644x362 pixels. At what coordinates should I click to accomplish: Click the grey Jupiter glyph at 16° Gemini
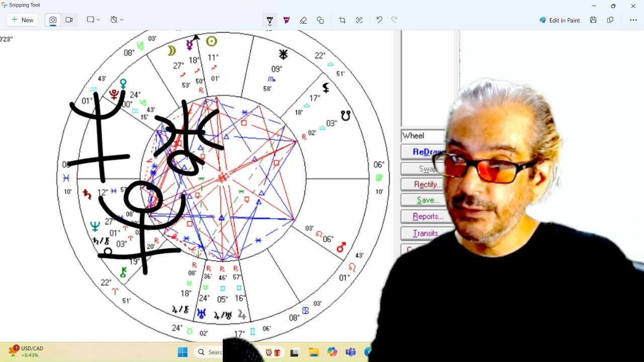pyautogui.click(x=243, y=314)
